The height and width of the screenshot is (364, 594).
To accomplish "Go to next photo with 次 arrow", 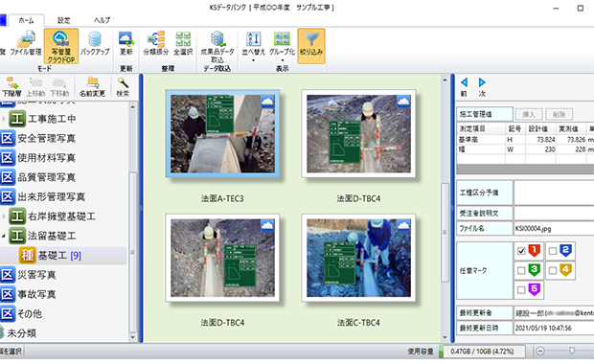I will tap(482, 87).
